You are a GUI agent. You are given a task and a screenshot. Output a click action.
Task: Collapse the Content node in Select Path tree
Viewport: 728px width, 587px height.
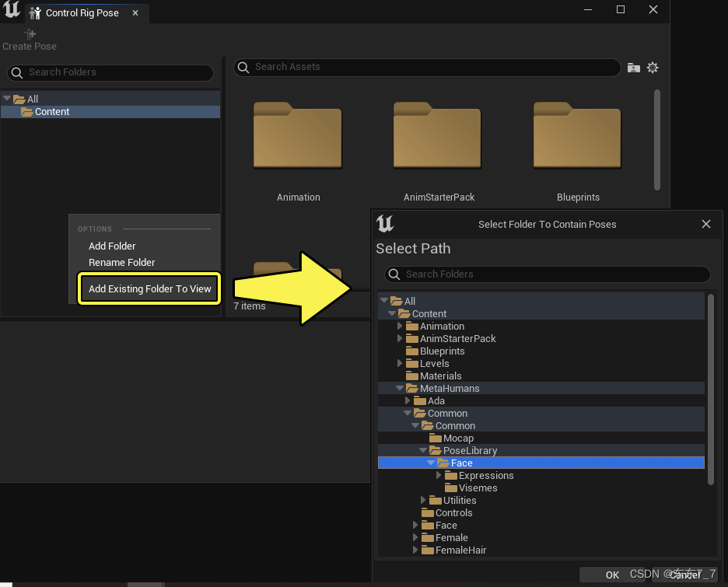pyautogui.click(x=392, y=313)
